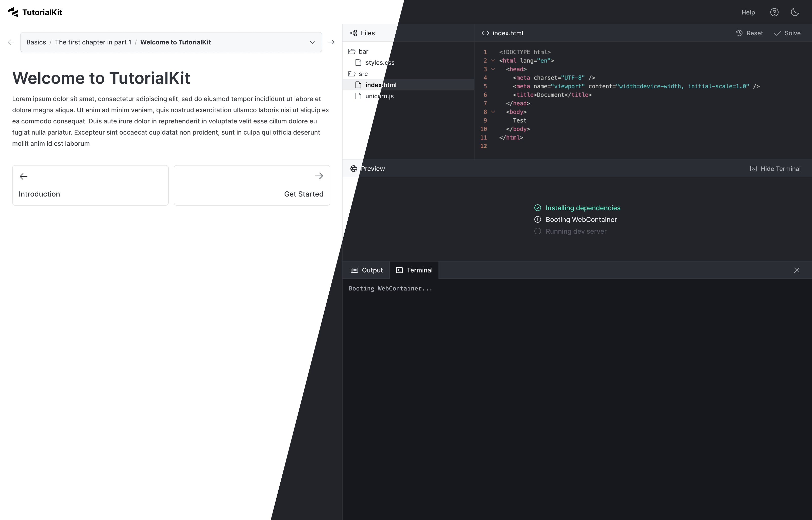This screenshot has width=812, height=520.
Task: Click the Solve button
Action: point(787,33)
